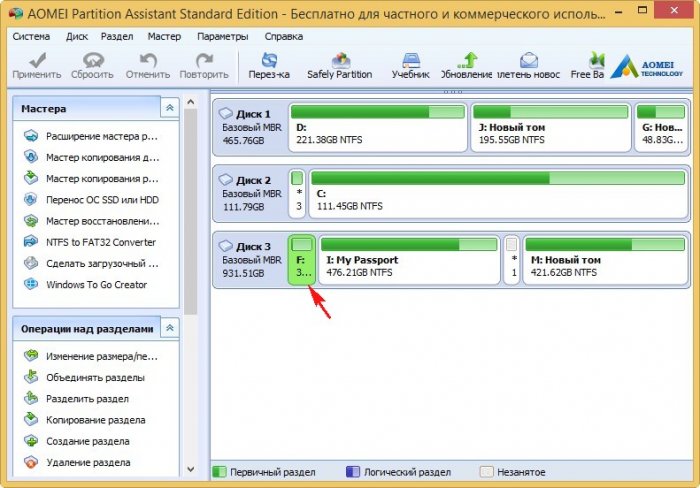Click sidebar scrollbar down arrow
The width and height of the screenshot is (700, 488).
click(x=191, y=469)
